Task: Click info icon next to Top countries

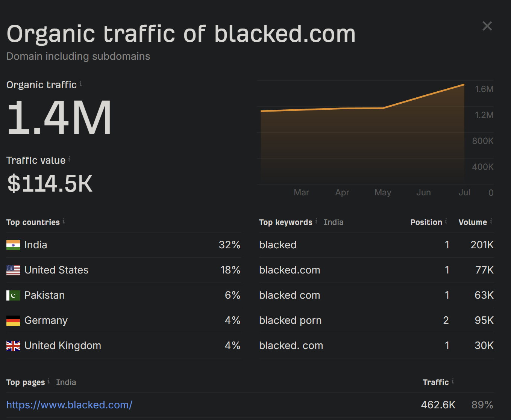Action: click(x=64, y=221)
